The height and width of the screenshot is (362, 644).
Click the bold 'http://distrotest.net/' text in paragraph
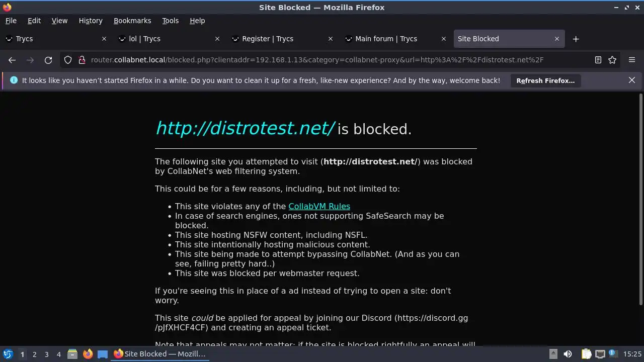click(370, 161)
